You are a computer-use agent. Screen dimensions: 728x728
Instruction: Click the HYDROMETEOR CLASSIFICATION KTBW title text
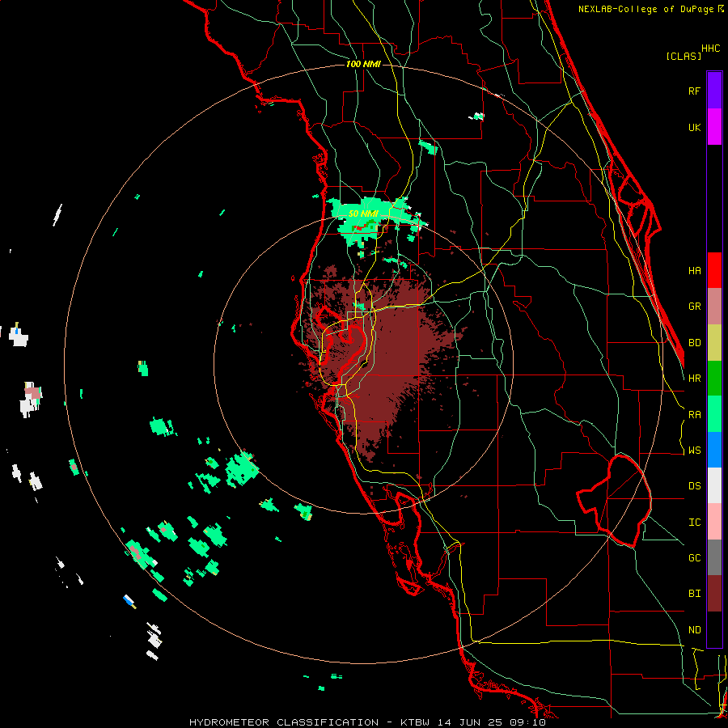(x=367, y=722)
